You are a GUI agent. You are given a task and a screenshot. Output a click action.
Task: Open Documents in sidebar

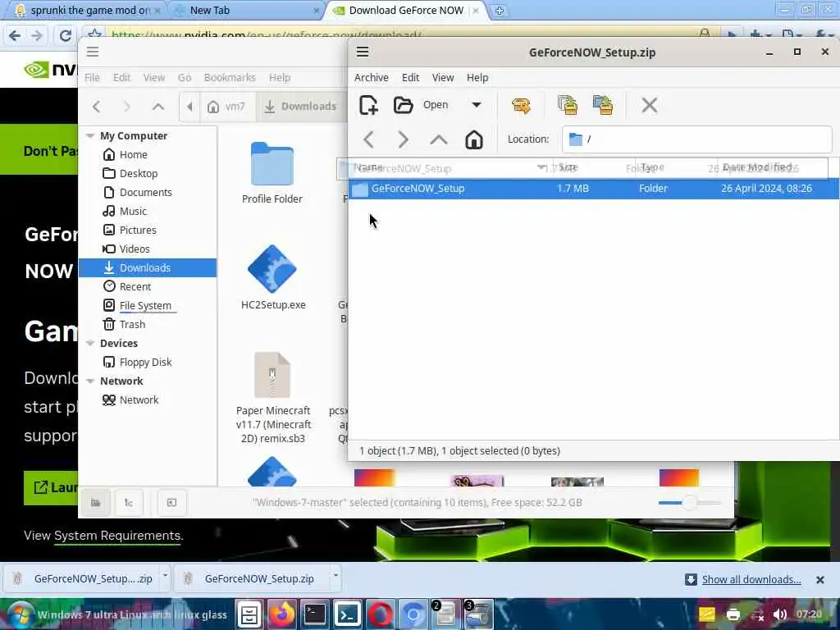[148, 192]
